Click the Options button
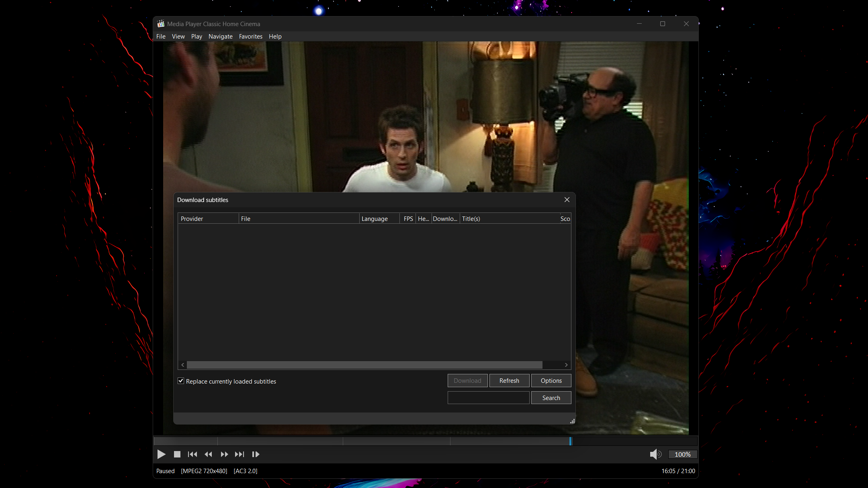 [551, 380]
